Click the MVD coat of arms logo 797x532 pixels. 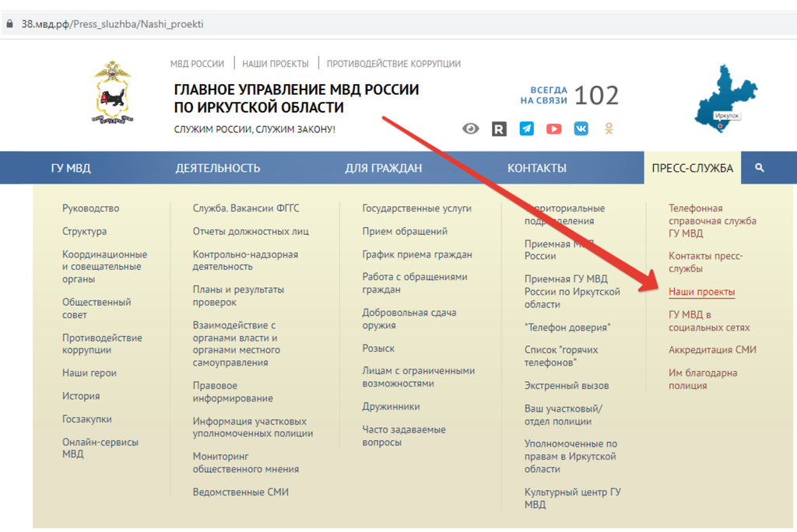[112, 93]
